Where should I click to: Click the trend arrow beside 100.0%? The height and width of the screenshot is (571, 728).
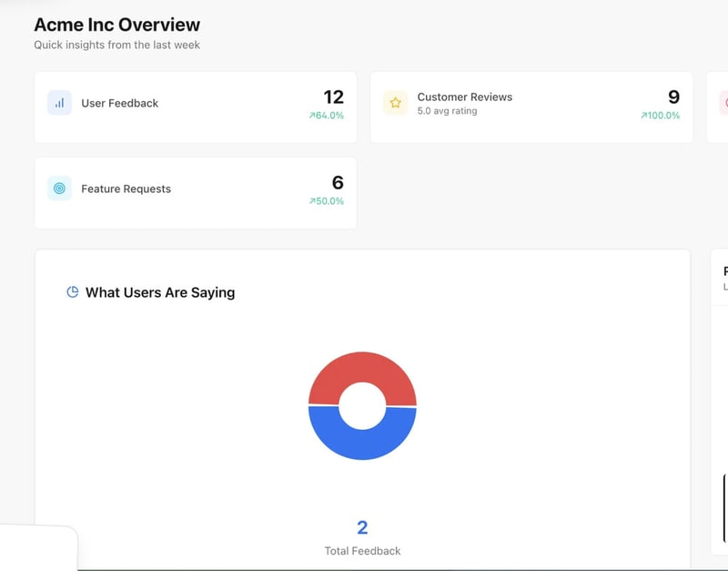[x=643, y=116]
